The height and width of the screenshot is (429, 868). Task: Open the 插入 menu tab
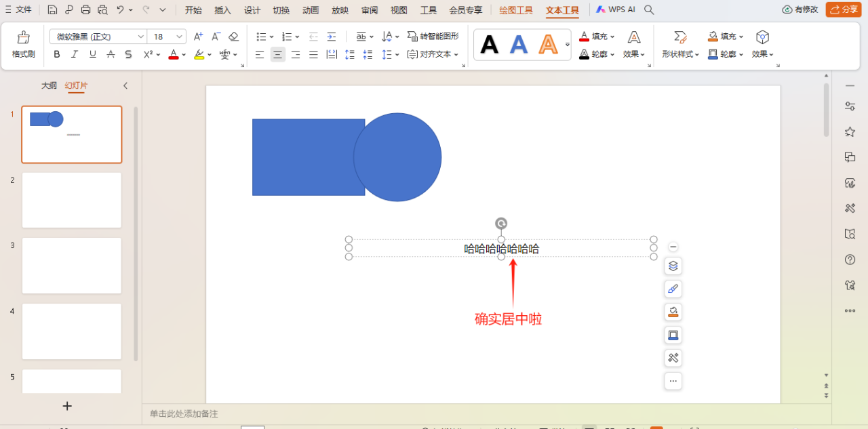tap(222, 9)
